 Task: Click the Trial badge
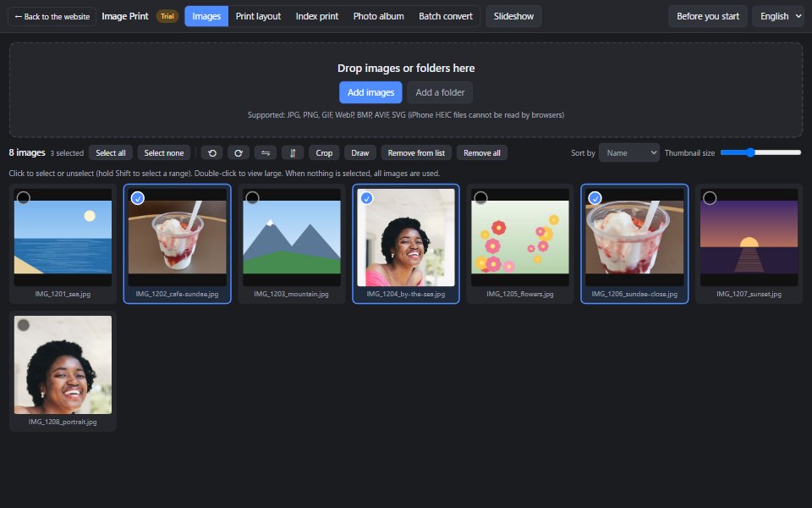[x=167, y=16]
